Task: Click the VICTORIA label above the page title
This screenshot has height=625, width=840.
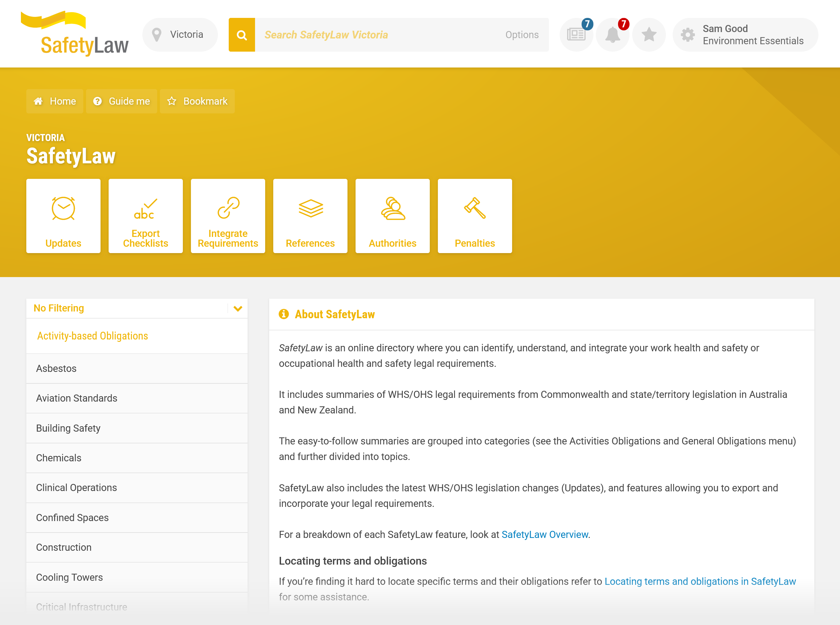Action: click(x=46, y=138)
